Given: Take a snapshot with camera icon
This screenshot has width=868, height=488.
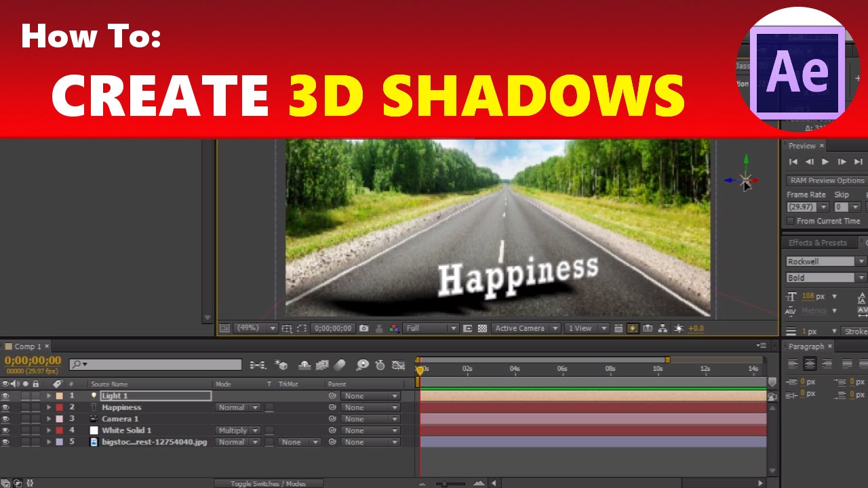Looking at the screenshot, I should tap(364, 328).
